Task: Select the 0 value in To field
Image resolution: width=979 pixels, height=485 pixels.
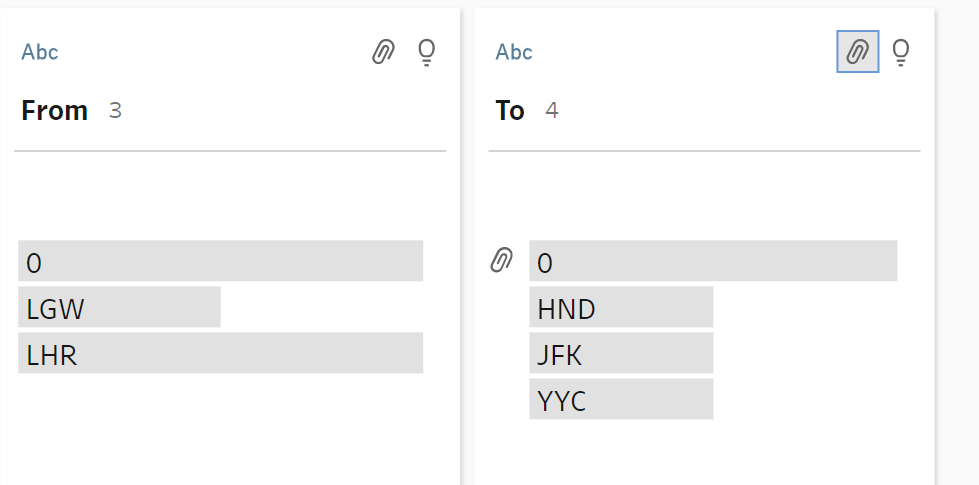Action: [x=712, y=261]
